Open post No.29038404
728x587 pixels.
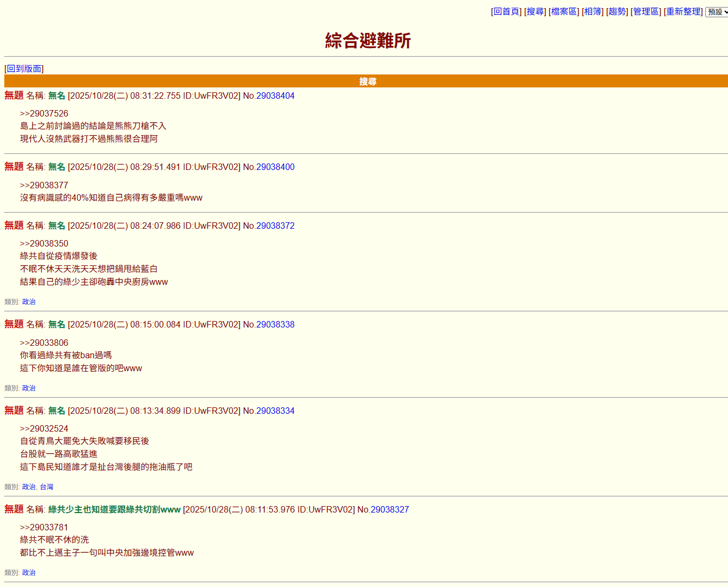coord(275,95)
